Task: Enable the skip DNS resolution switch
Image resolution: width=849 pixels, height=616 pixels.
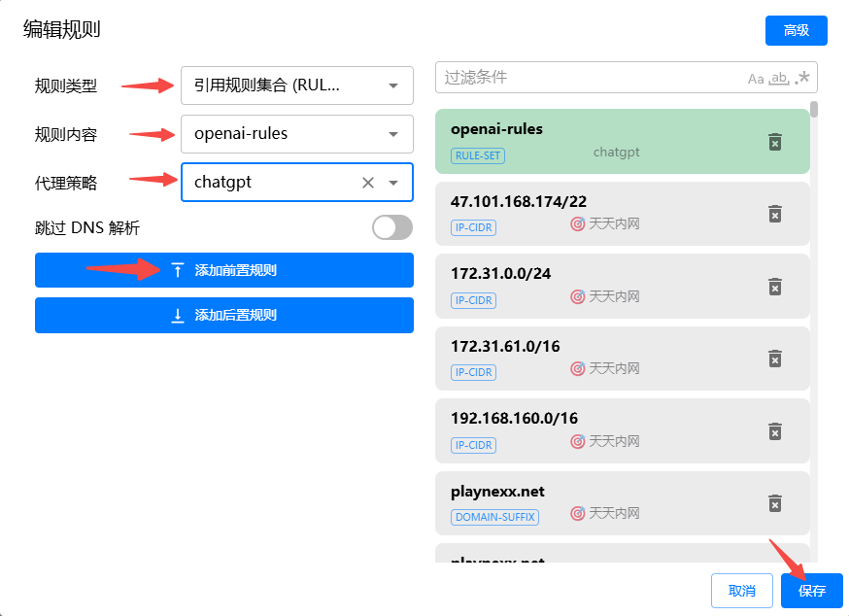Action: point(392,227)
